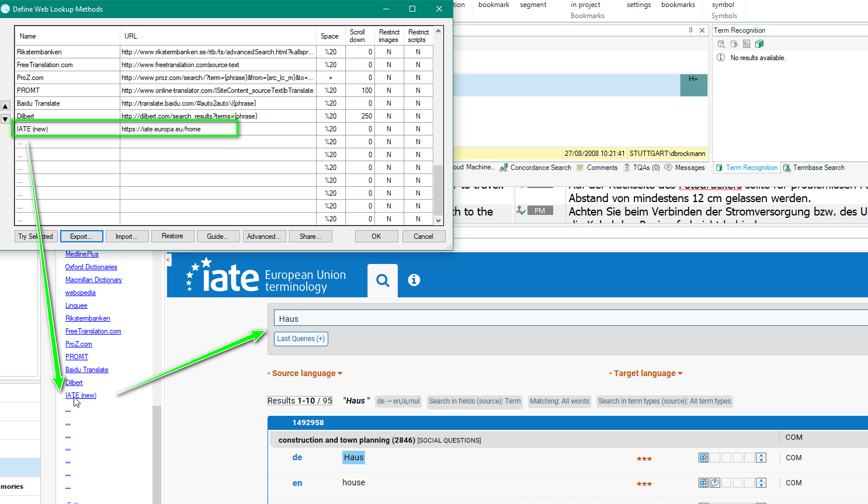
Task: Click the dialog's vertical scrollbar thumb
Action: pyautogui.click(x=439, y=190)
